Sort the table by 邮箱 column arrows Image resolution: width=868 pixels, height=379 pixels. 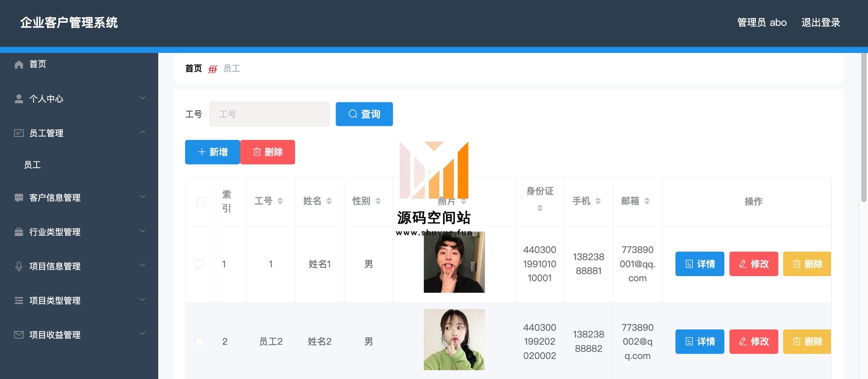(x=647, y=201)
